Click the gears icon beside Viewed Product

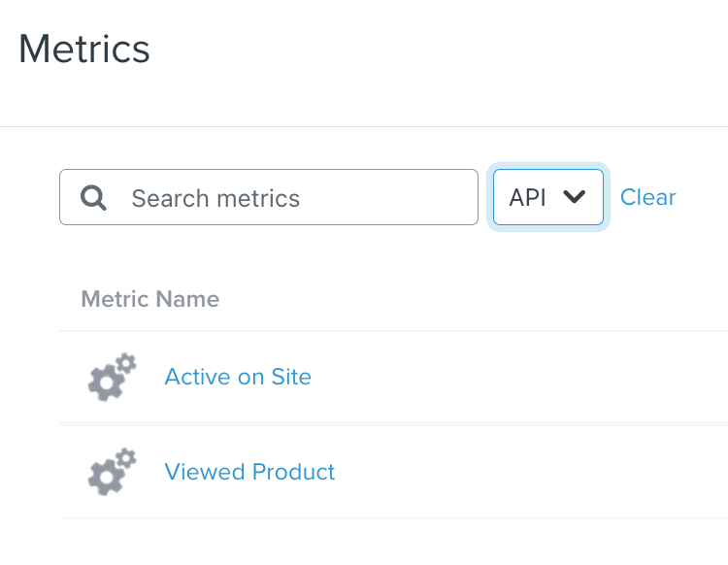(x=111, y=473)
